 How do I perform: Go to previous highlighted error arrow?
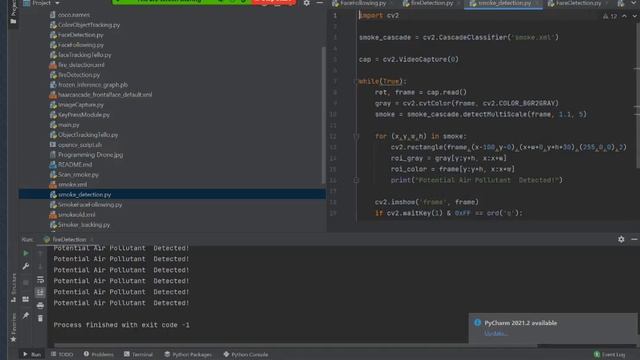pyautogui.click(x=624, y=16)
